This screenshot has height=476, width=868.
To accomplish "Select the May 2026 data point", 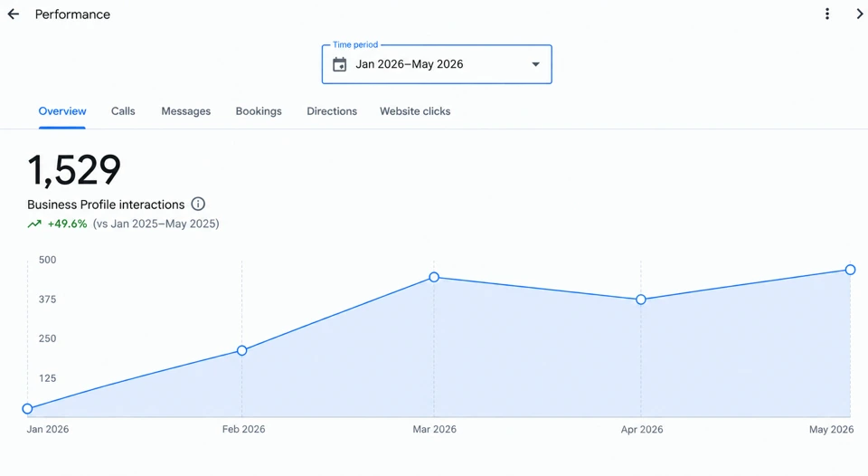I will (x=850, y=270).
